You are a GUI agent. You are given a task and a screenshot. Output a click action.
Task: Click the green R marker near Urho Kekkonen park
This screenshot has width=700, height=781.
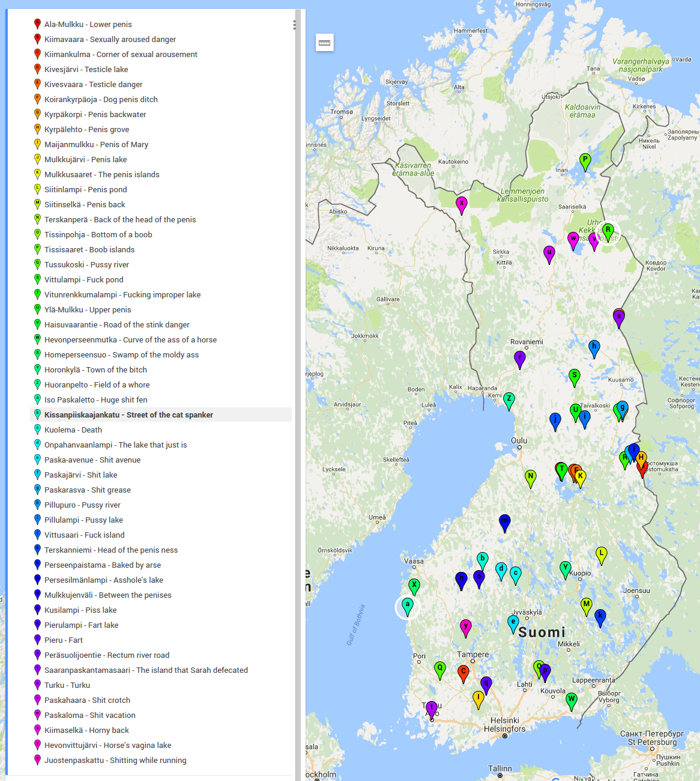(608, 232)
